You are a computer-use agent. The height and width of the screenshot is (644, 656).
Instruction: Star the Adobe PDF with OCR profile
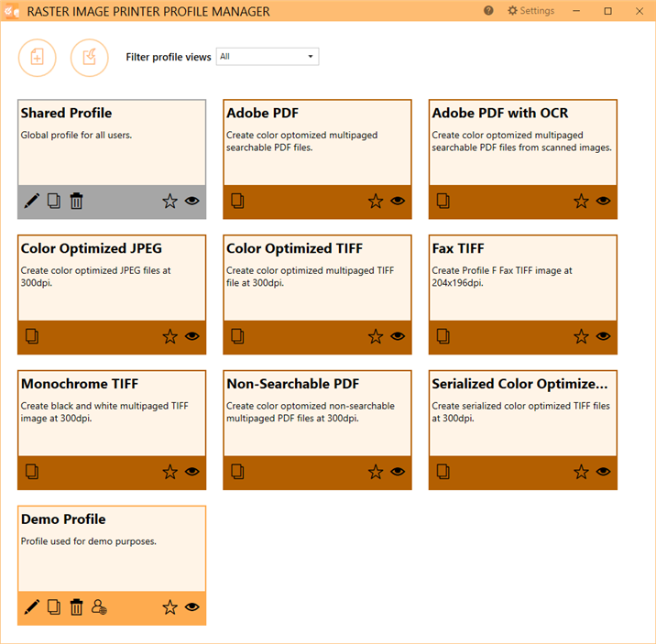coord(581,202)
